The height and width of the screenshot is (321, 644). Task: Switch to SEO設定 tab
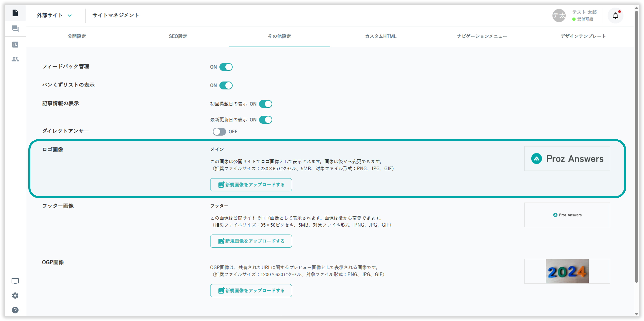[178, 37]
